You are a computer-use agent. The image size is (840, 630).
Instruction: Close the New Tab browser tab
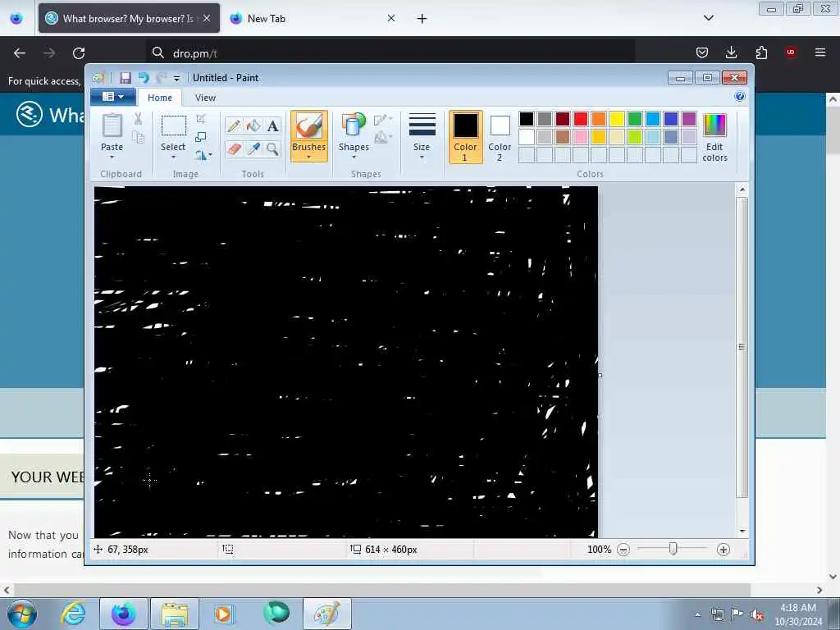coord(391,18)
